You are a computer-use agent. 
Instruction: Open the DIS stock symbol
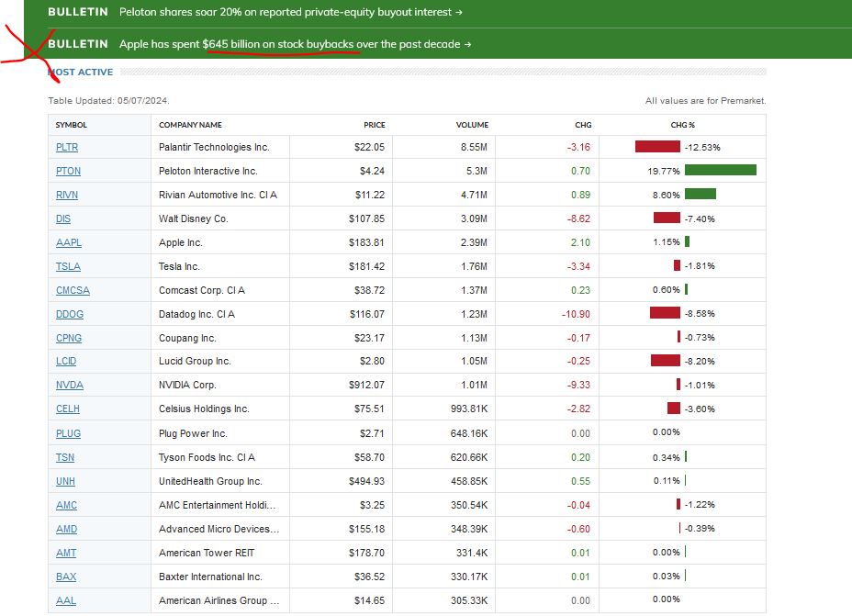click(x=63, y=218)
